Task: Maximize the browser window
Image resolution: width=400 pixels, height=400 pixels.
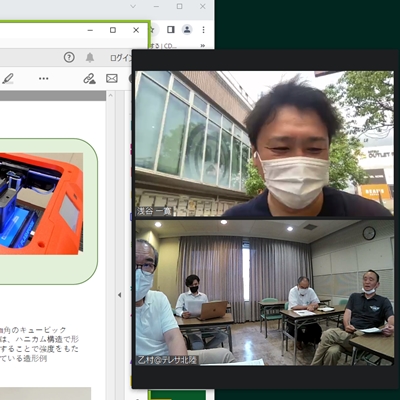Action: (180, 6)
